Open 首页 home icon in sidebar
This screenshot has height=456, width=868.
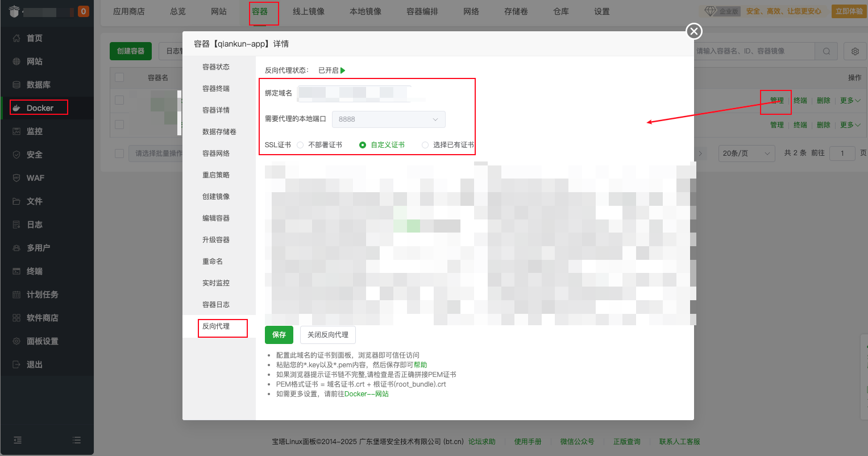point(16,38)
